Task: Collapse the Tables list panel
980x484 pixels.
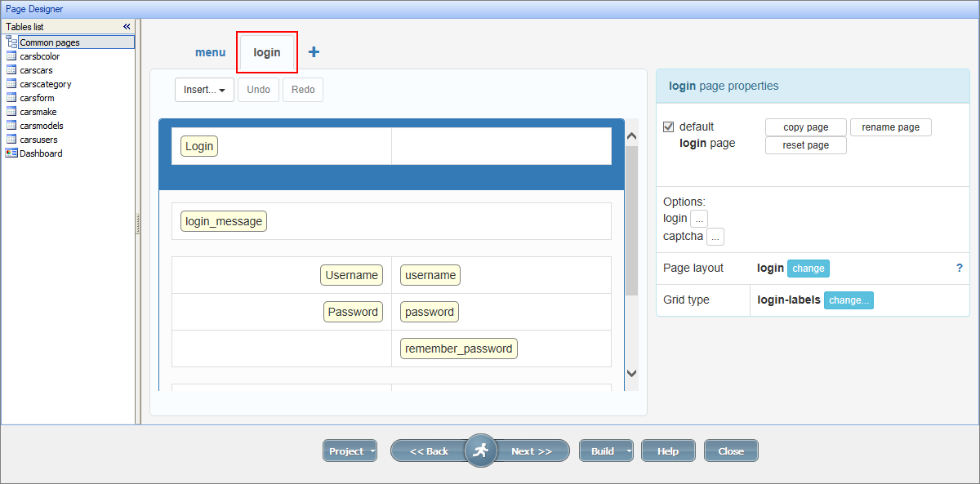Action: [x=127, y=26]
